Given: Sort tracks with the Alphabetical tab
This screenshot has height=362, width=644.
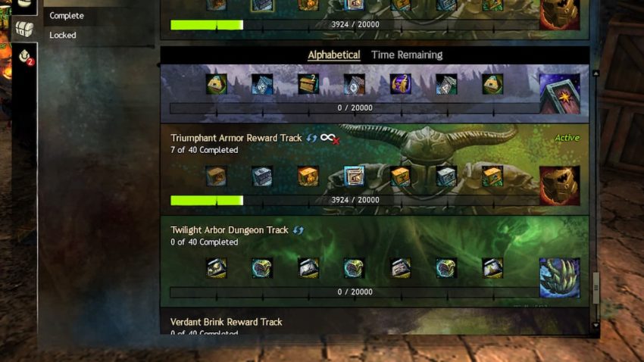Looking at the screenshot, I should (334, 55).
